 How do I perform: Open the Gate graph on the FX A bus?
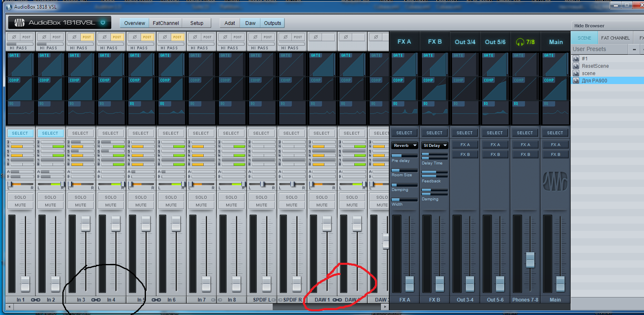[x=405, y=64]
